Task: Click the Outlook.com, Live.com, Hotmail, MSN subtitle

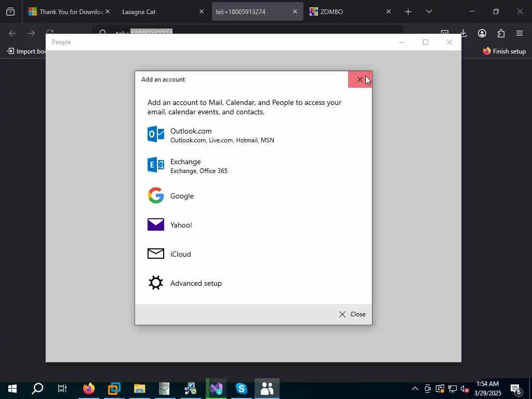Action: [x=222, y=140]
